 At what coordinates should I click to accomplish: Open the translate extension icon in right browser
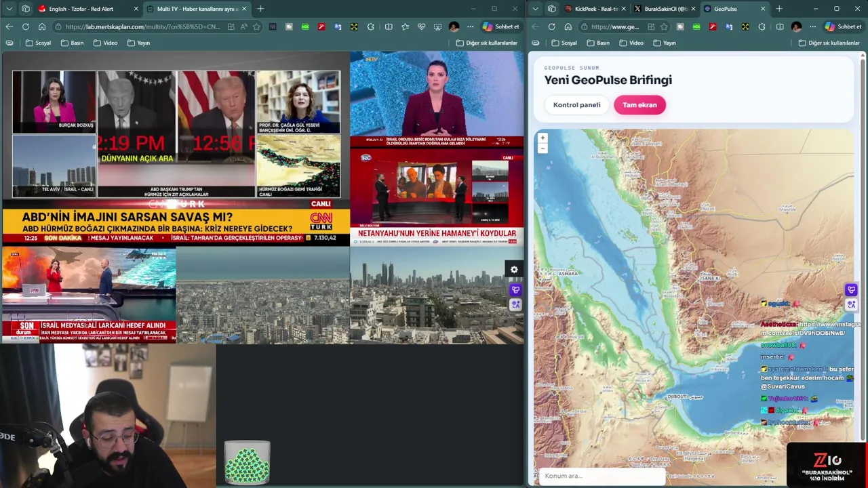point(729,26)
